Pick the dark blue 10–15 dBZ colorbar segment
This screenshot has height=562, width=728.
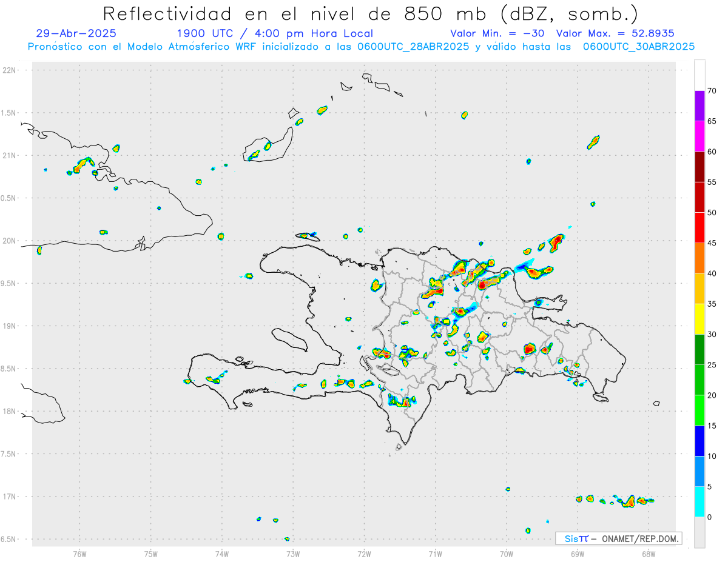[x=699, y=441]
